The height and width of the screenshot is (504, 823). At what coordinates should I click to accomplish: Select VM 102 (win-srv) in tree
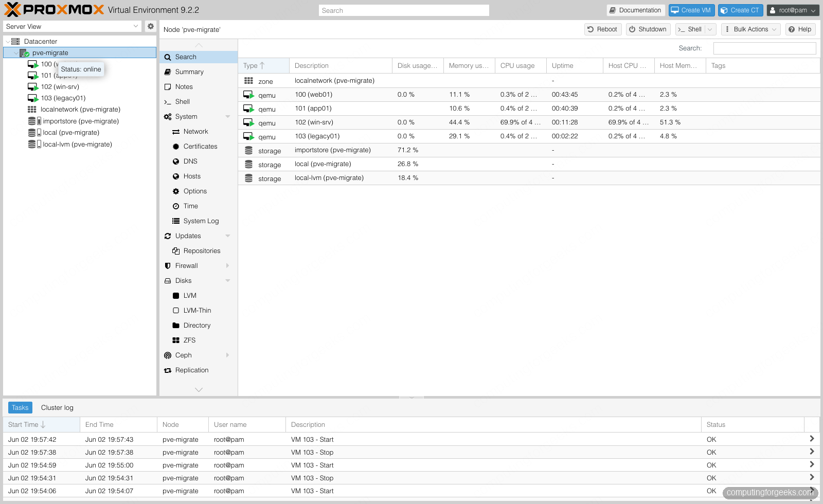[60, 86]
